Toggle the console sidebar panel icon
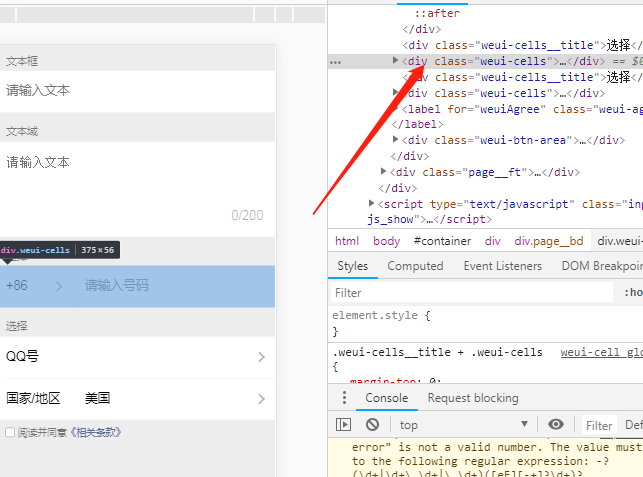This screenshot has height=477, width=643. click(343, 424)
